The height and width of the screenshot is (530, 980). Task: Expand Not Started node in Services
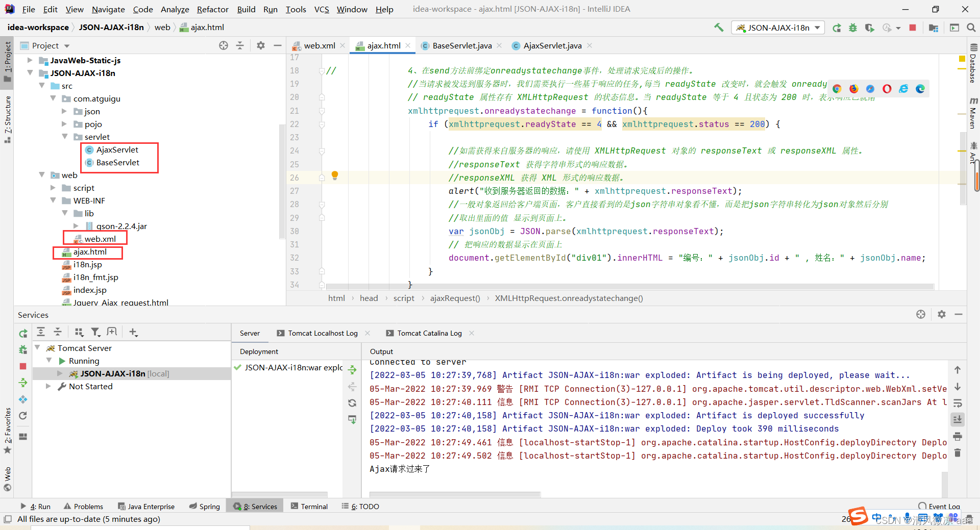pyautogui.click(x=48, y=386)
